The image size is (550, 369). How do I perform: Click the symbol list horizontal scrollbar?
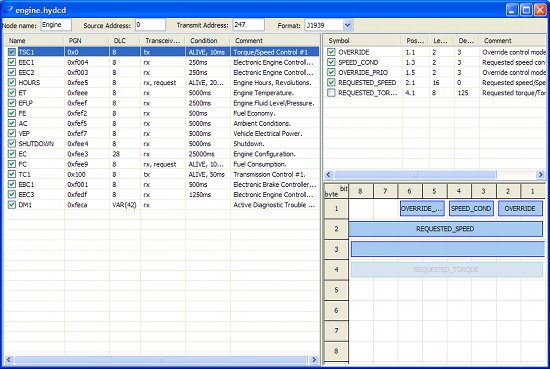coord(434,174)
